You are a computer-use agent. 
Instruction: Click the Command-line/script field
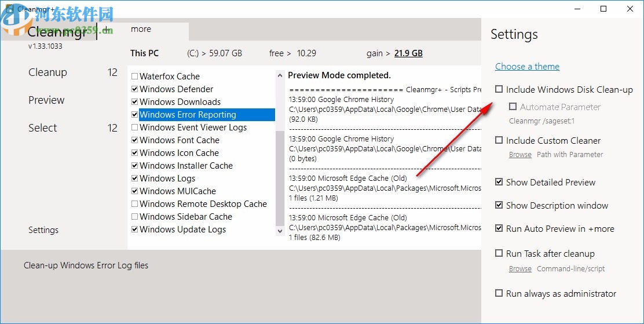pos(570,269)
